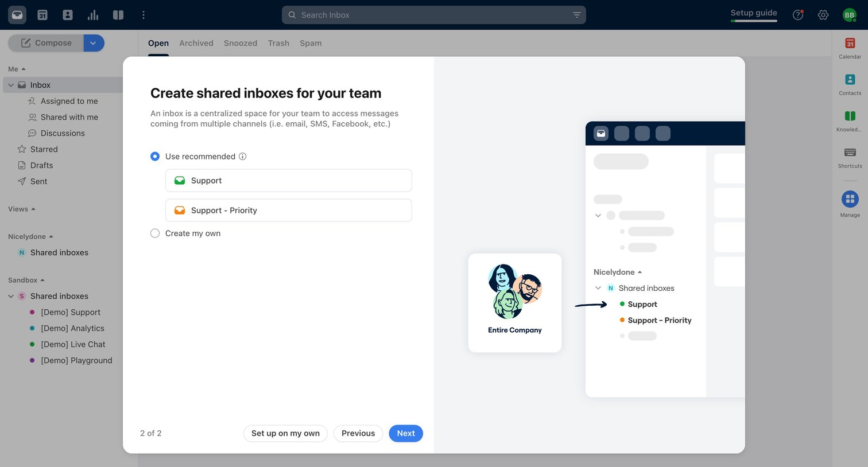Collapse the Inbox tree chevron
The width and height of the screenshot is (868, 467).
click(11, 85)
